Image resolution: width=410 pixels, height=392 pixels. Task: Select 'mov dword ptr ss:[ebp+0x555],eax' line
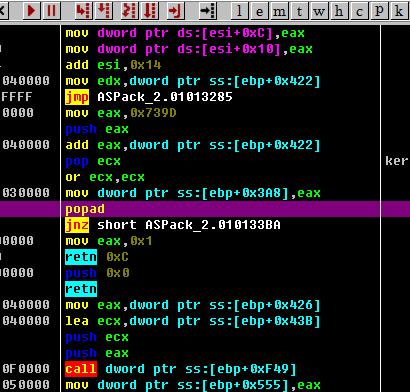pos(193,385)
